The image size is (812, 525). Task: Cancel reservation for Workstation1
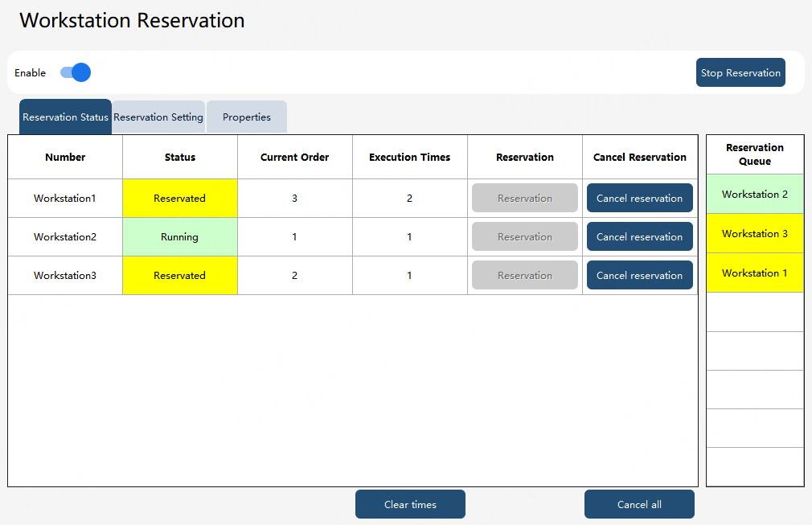(x=640, y=198)
